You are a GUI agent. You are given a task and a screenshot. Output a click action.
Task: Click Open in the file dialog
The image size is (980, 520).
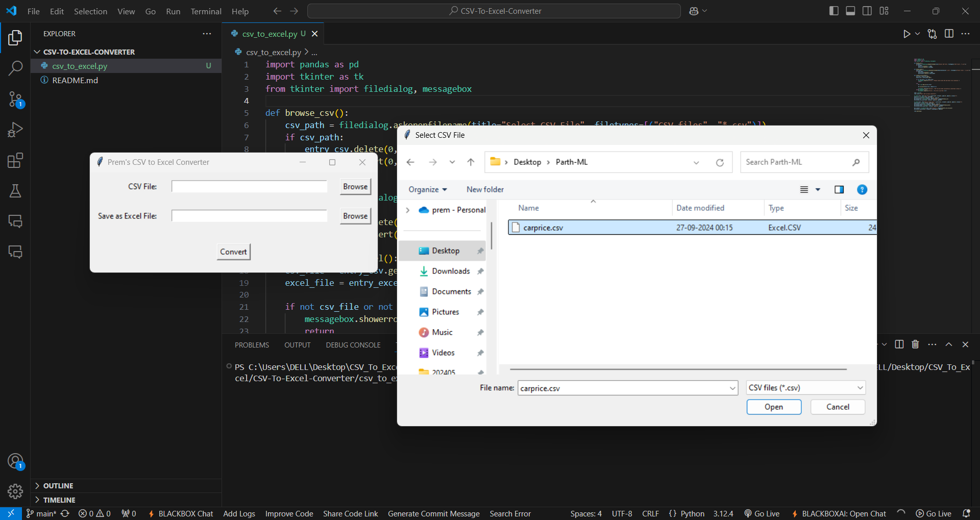click(x=774, y=407)
